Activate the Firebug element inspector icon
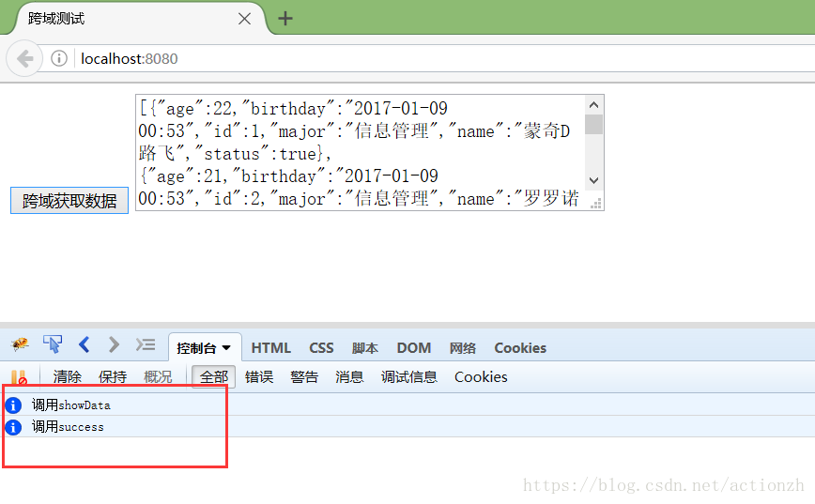Image resolution: width=815 pixels, height=504 pixels. pyautogui.click(x=53, y=344)
